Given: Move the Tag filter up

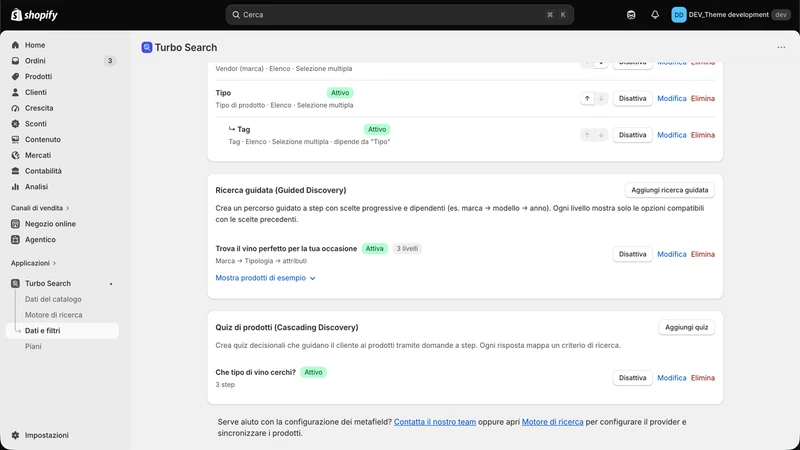Looking at the screenshot, I should click(587, 135).
